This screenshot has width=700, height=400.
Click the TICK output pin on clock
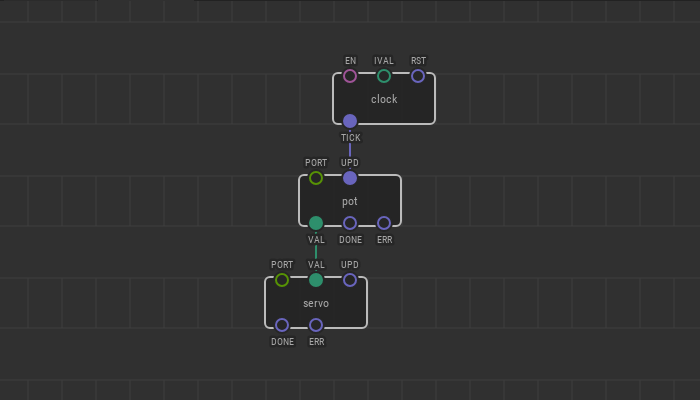click(350, 121)
